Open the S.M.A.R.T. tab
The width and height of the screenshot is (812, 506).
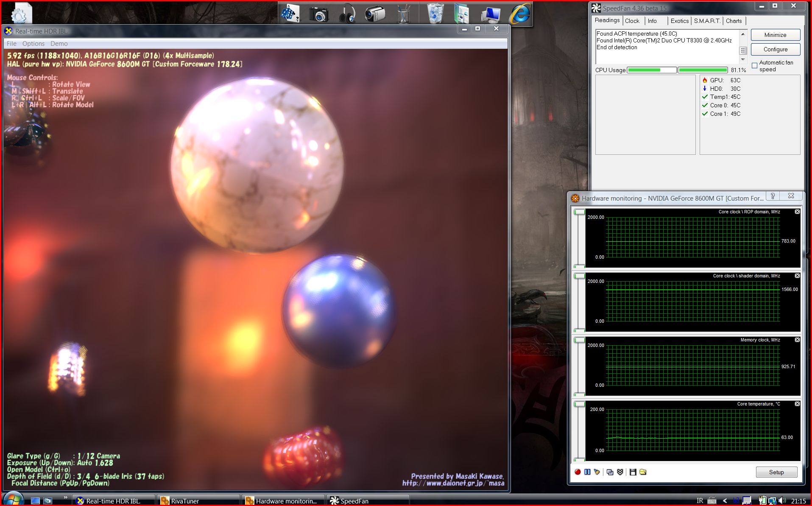pyautogui.click(x=707, y=21)
